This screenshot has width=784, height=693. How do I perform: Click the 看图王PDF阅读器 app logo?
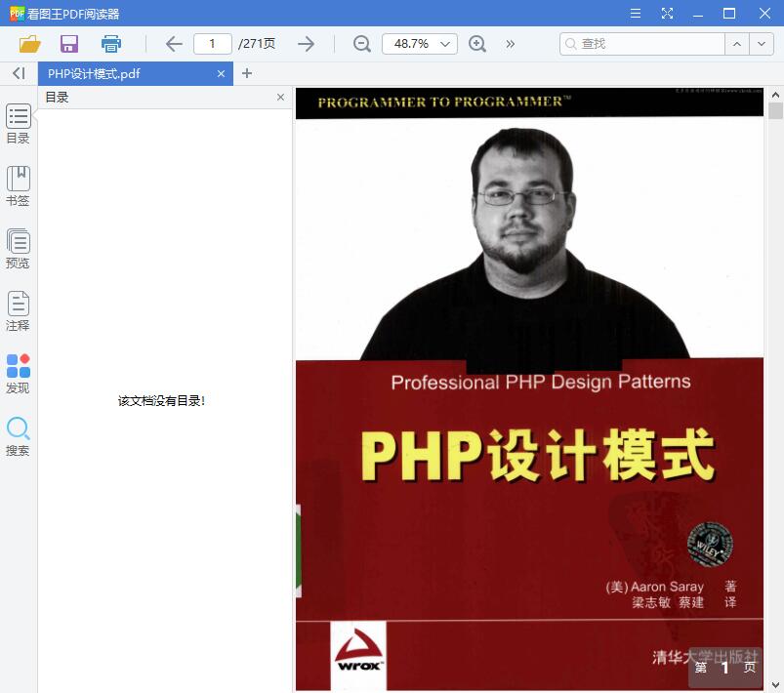click(17, 14)
